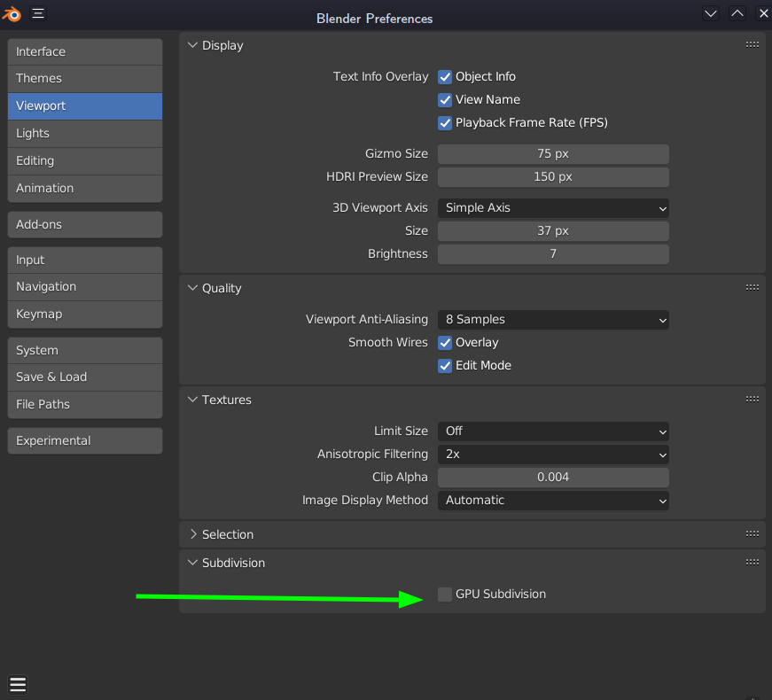This screenshot has height=700, width=772.
Task: Switch to the System tab
Action: point(85,351)
